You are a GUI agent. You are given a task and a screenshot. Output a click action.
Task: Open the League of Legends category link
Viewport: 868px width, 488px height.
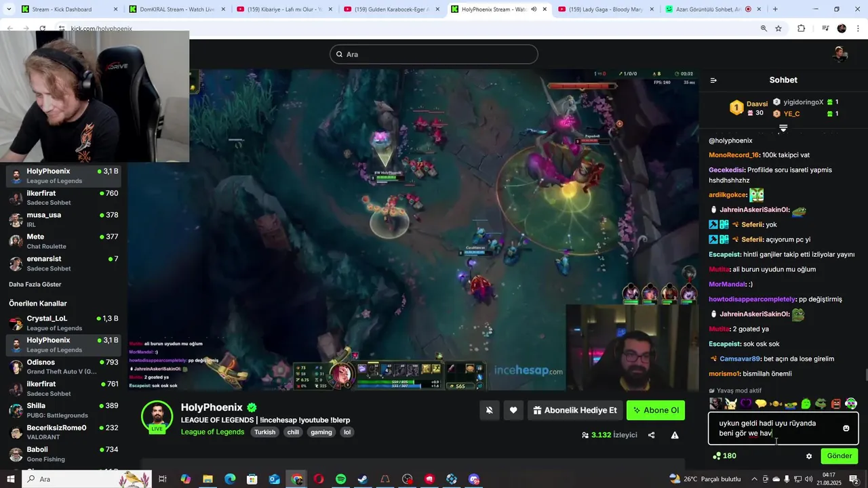tap(212, 432)
